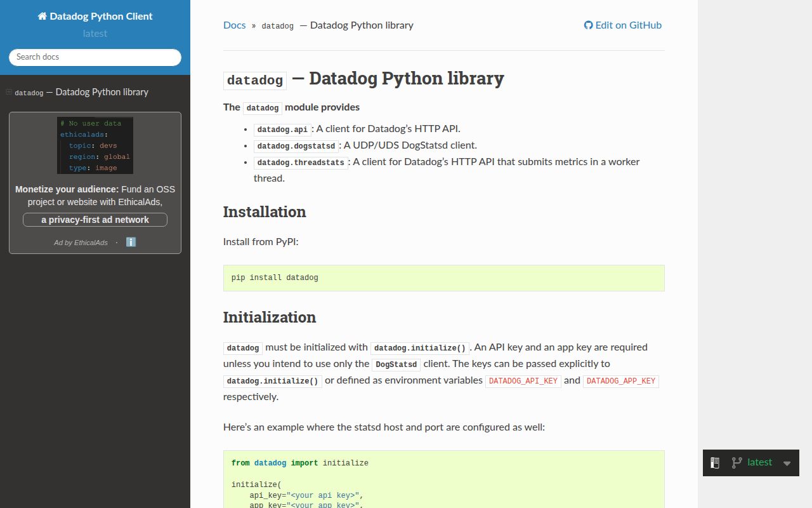Open the datadog — Datadog Python library sidebar entry

(x=81, y=92)
